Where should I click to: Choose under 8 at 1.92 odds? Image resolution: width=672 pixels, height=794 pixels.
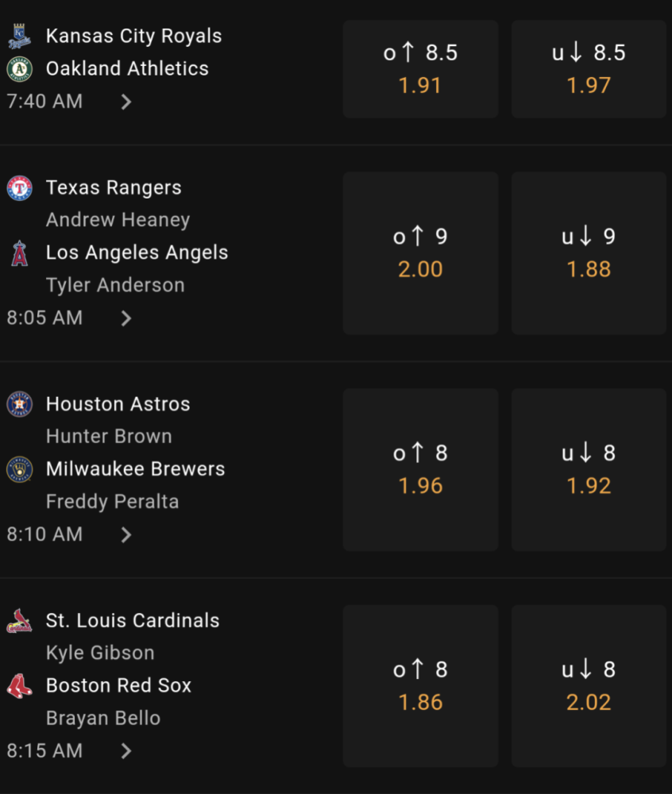(x=589, y=469)
